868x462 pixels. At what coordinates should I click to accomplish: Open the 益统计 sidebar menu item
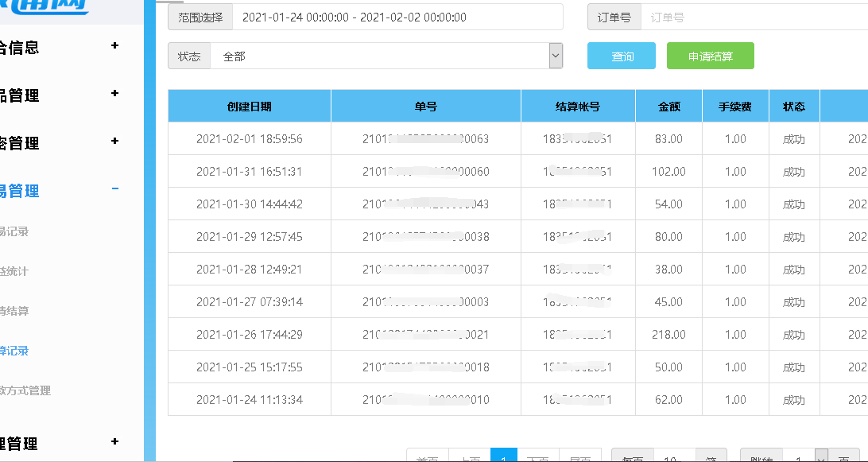[14, 271]
